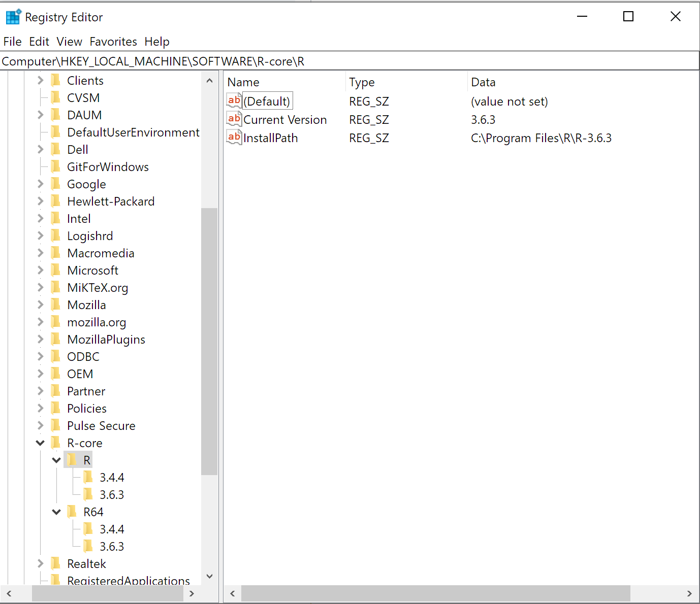The image size is (700, 604).
Task: Open the File menu
Action: pos(12,42)
